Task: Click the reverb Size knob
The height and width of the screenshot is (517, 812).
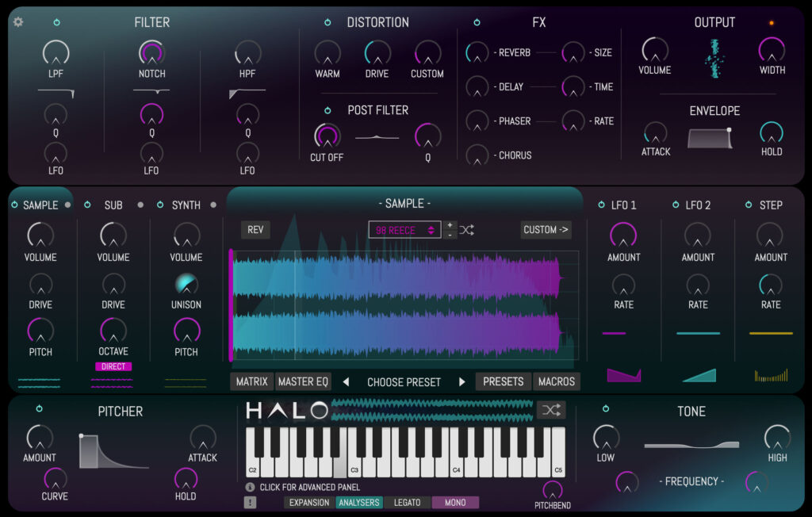Action: click(573, 53)
